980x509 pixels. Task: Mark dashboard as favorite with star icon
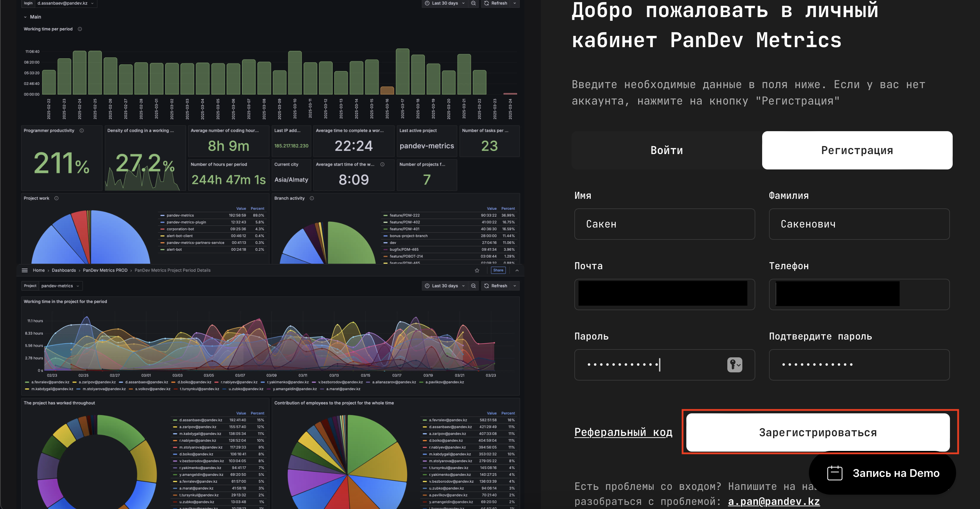tap(477, 270)
